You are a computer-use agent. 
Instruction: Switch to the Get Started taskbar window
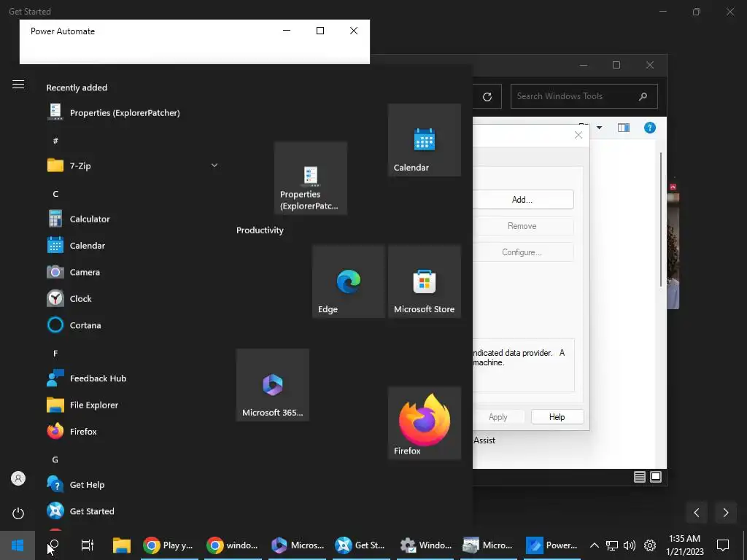pos(362,545)
